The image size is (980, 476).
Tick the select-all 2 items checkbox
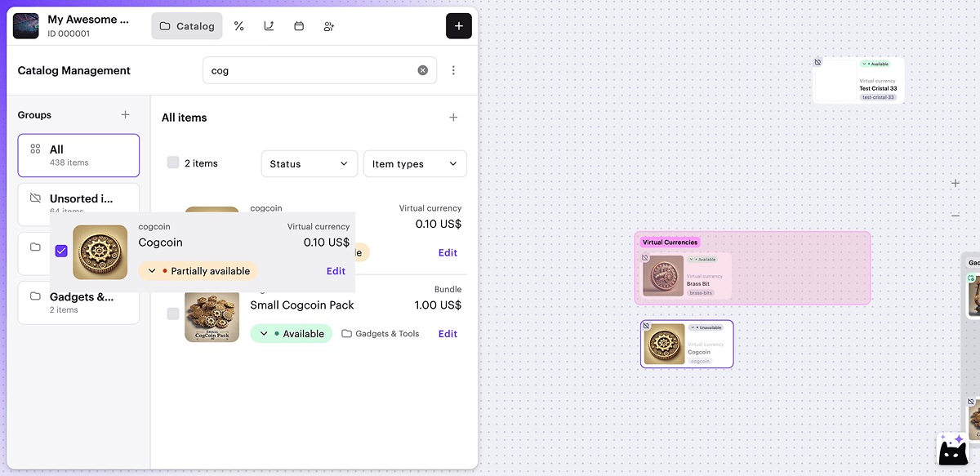173,163
